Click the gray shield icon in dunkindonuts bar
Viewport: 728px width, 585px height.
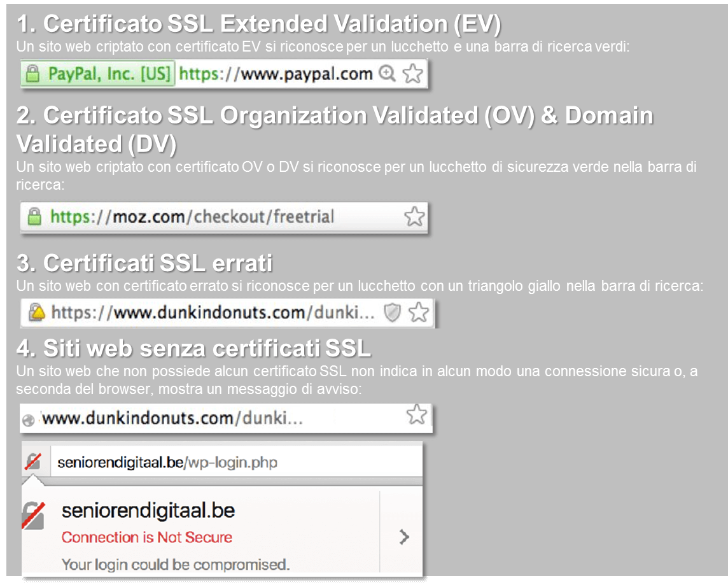click(393, 313)
